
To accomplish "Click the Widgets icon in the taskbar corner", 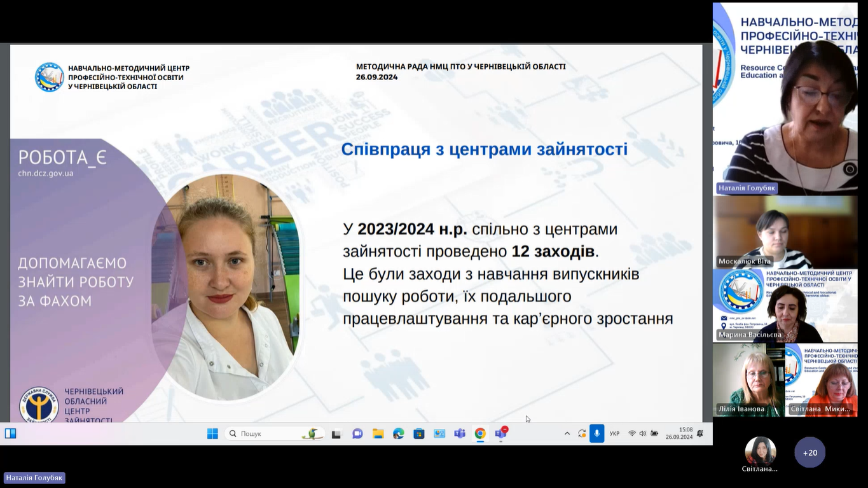I will point(11,433).
